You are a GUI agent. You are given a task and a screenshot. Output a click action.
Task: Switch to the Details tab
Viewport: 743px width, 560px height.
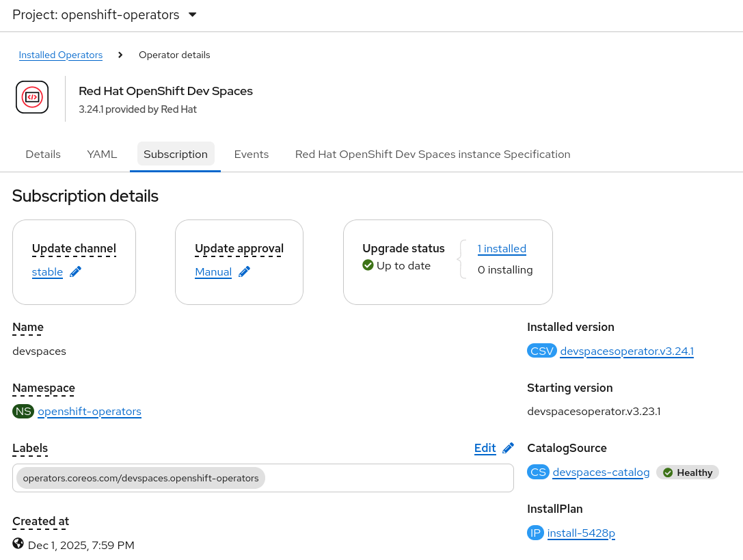pyautogui.click(x=43, y=155)
